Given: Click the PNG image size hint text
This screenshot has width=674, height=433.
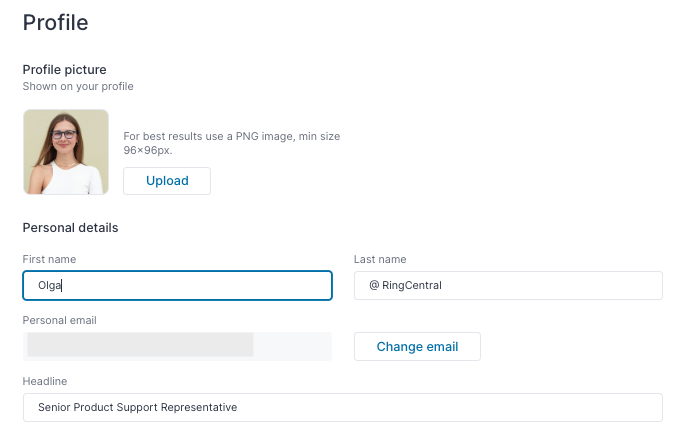Looking at the screenshot, I should pos(232,143).
